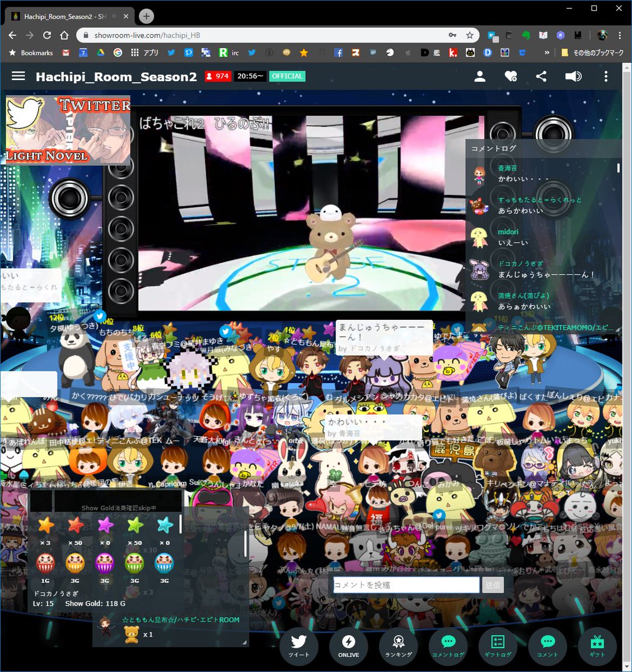Screen dimensions: 632x672
Task: Send the green star gift
Action: (x=134, y=525)
